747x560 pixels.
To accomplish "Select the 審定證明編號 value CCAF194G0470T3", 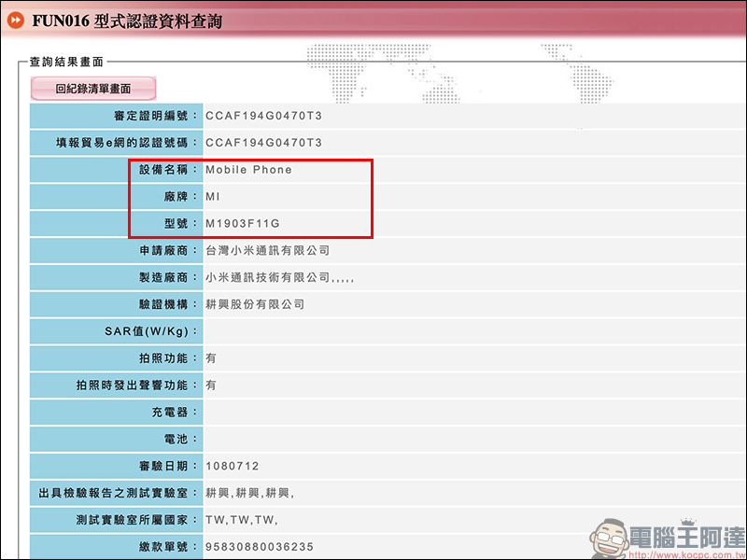I will pyautogui.click(x=263, y=116).
